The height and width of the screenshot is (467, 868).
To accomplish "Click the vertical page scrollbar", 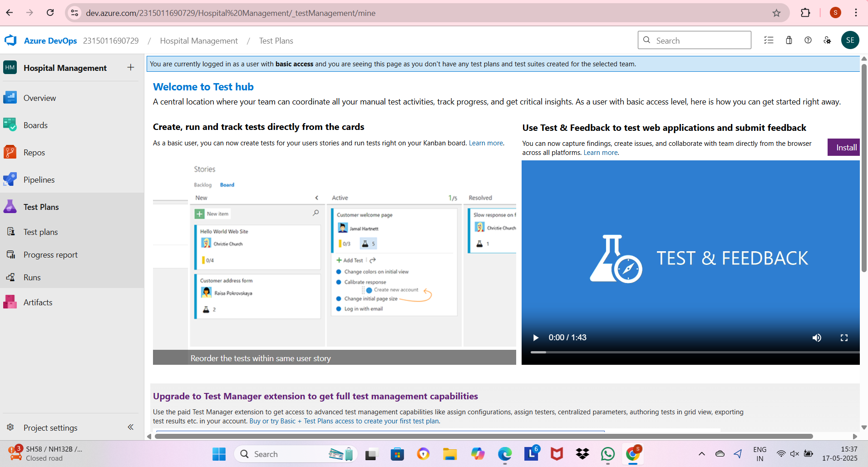I will click(864, 168).
